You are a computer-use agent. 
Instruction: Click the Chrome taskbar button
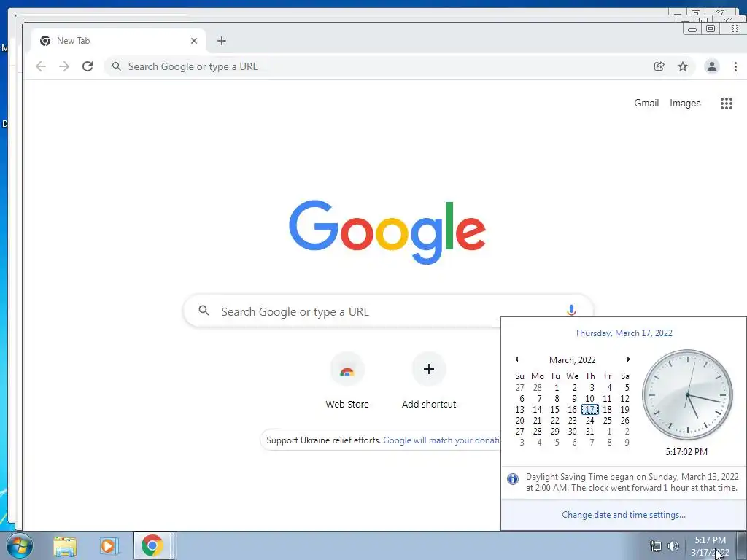[152, 545]
